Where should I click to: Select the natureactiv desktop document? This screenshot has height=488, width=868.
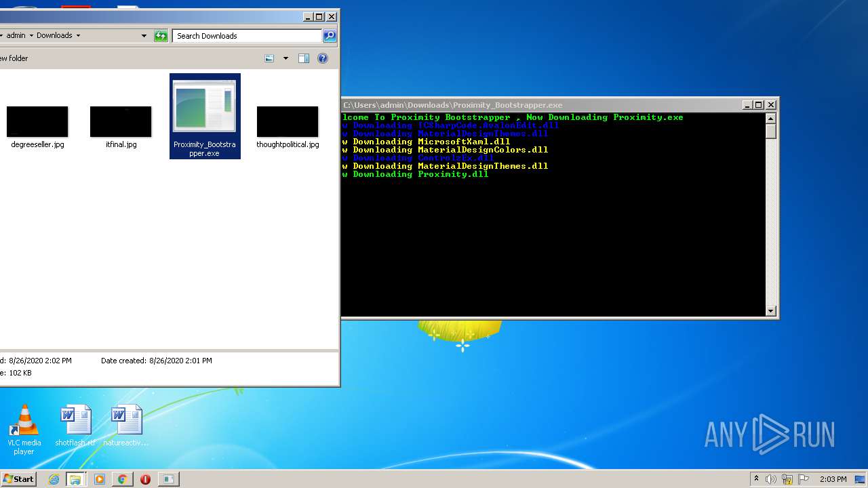pyautogui.click(x=126, y=426)
